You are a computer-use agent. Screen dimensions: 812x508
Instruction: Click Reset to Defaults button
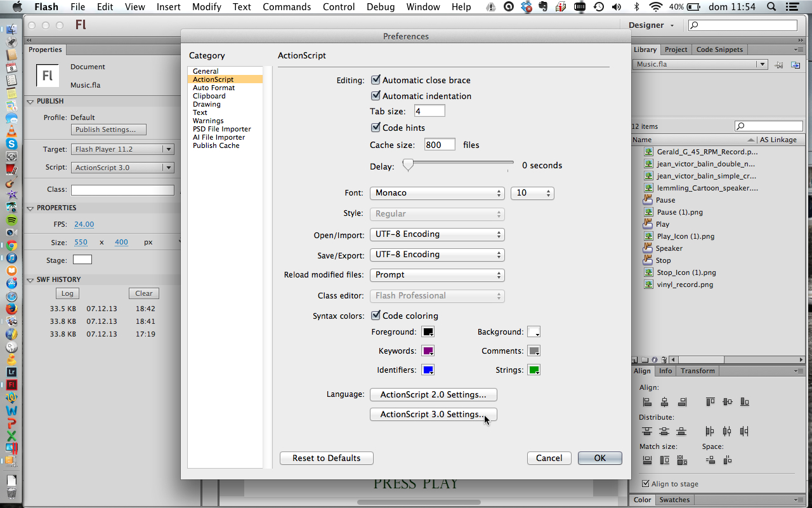tap(326, 458)
